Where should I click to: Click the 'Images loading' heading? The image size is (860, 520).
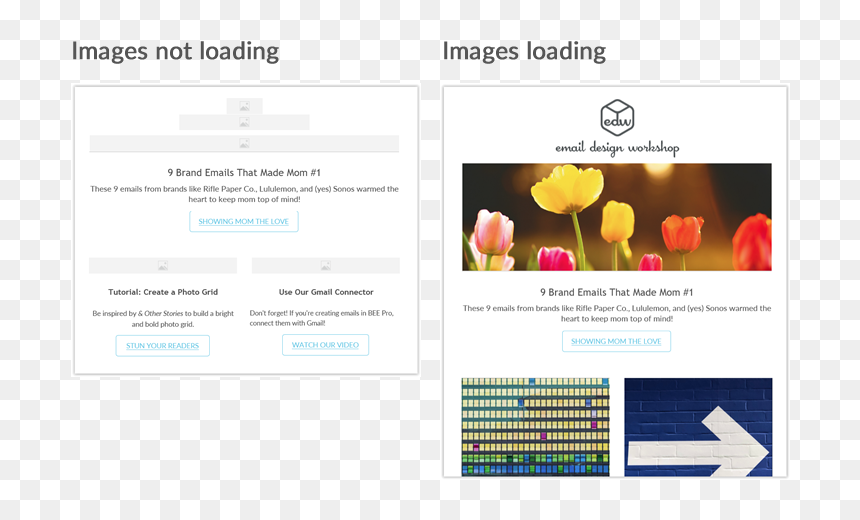click(x=524, y=52)
